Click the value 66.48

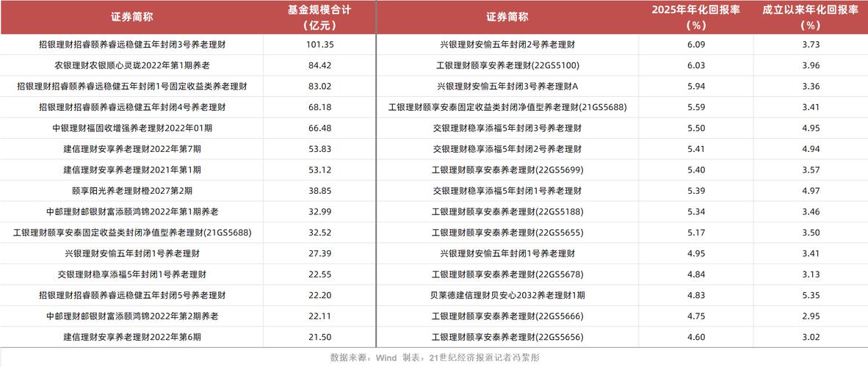[x=319, y=128]
